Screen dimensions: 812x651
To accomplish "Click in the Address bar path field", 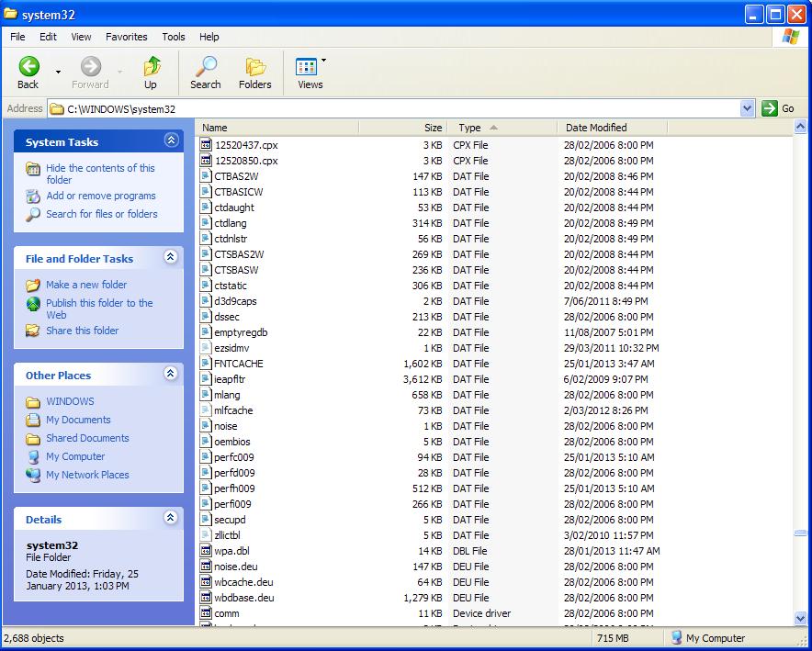I will click(x=394, y=108).
